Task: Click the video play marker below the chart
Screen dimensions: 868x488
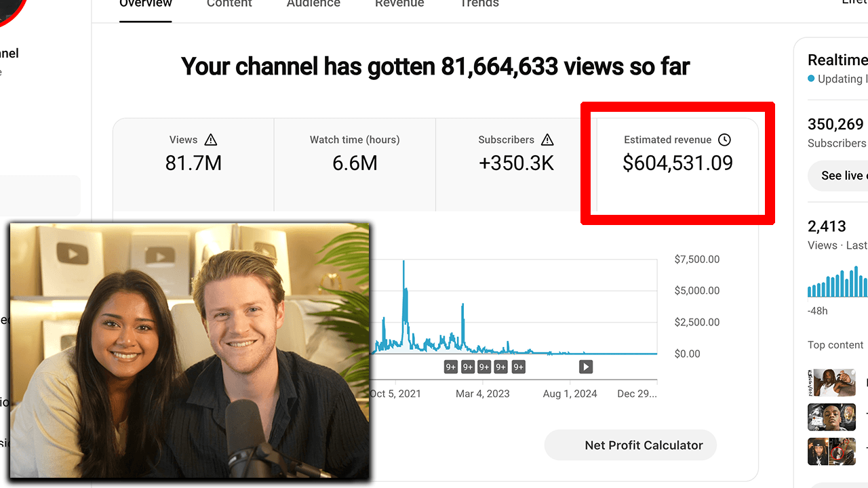Action: point(586,367)
